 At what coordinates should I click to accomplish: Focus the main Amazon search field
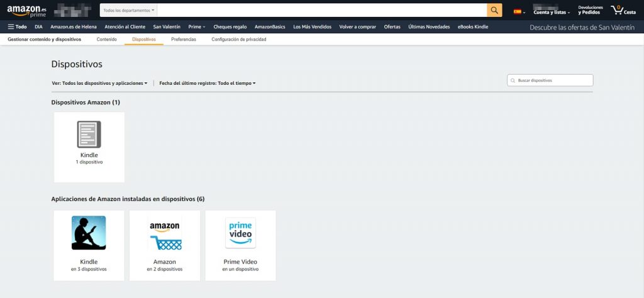coord(322,10)
